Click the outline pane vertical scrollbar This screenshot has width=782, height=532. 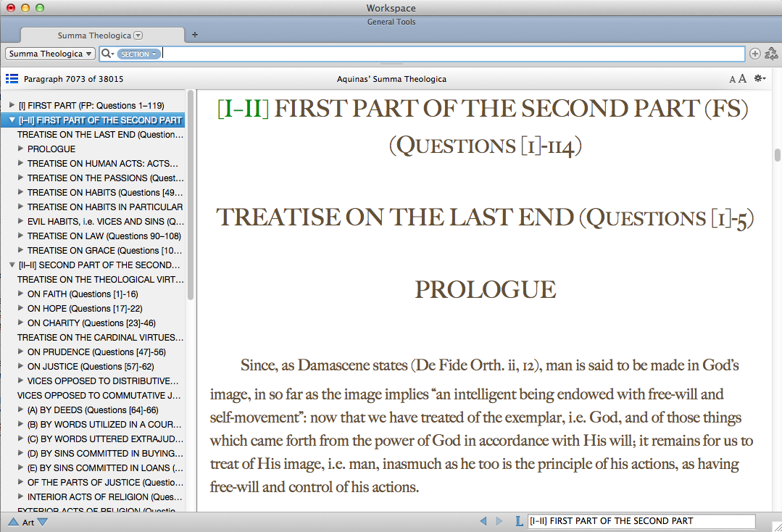[x=190, y=194]
